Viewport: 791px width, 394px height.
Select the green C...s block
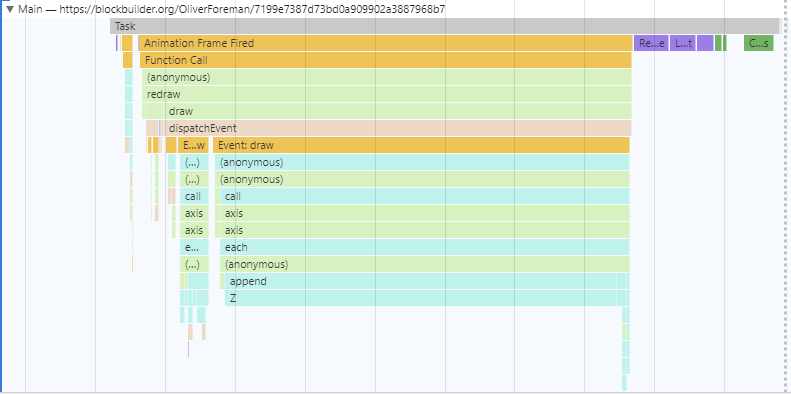click(759, 43)
